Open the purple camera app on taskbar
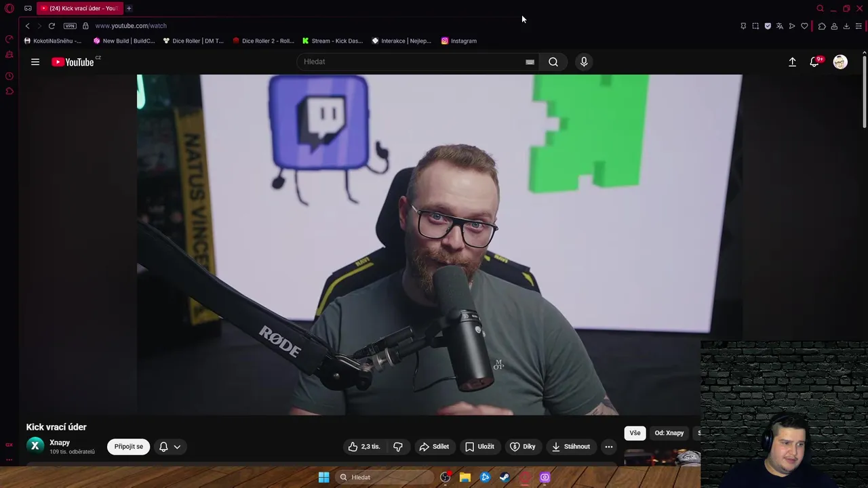868x488 pixels. (545, 477)
